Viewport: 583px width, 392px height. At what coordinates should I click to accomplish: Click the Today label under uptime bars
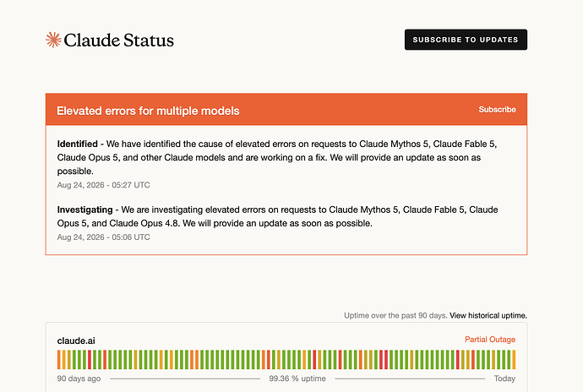click(x=504, y=378)
